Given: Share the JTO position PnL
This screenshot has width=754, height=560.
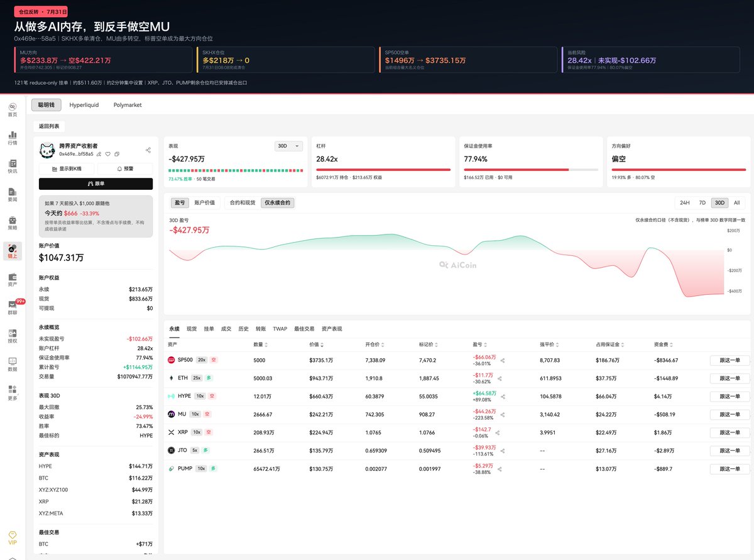Looking at the screenshot, I should 502,451.
